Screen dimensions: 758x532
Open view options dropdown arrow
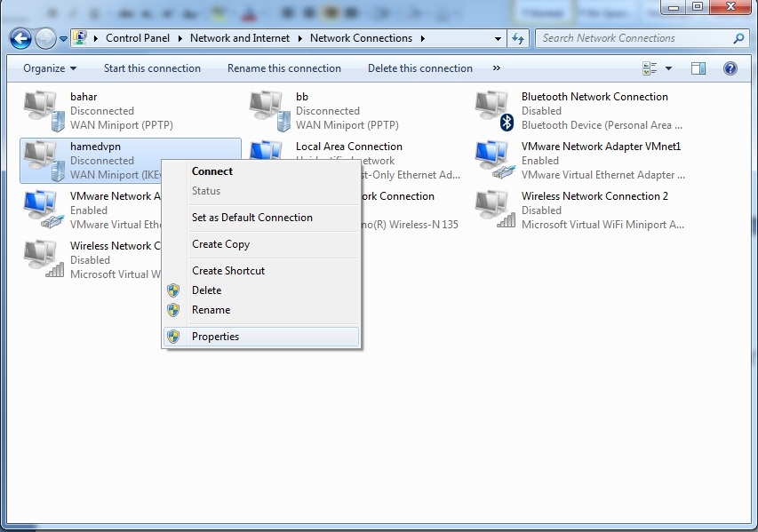coord(668,68)
